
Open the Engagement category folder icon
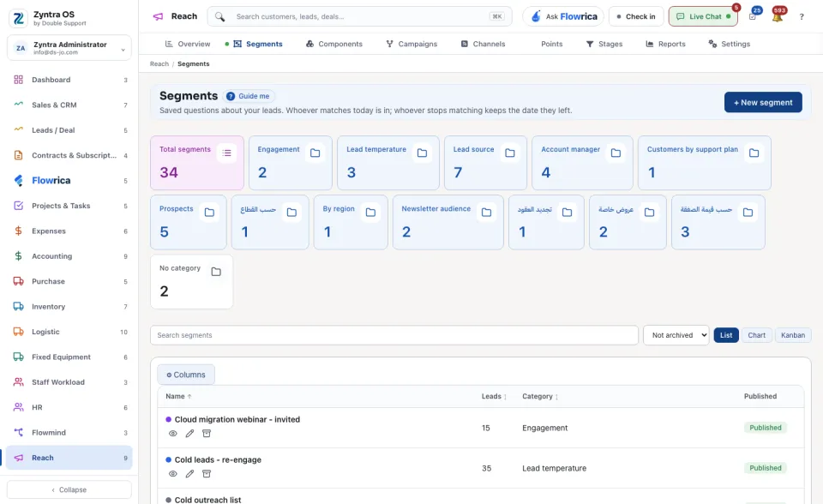(315, 153)
